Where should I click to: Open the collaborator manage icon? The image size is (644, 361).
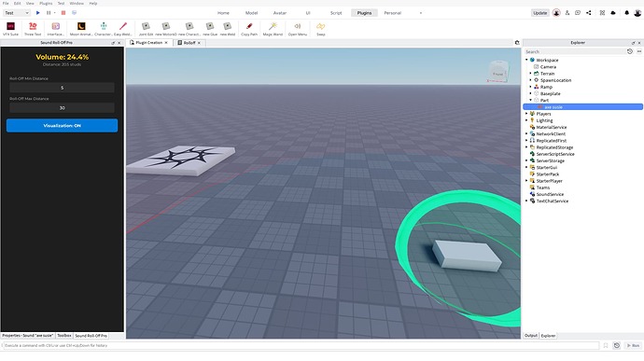567,13
